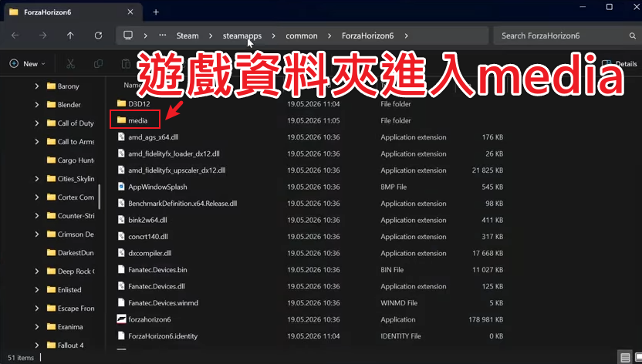This screenshot has height=364, width=642.
Task: Navigate to common in the breadcrumb
Action: tap(302, 36)
